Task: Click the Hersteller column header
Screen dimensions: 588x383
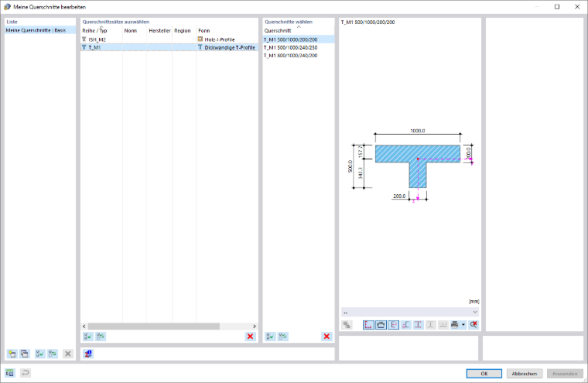Action: point(159,31)
